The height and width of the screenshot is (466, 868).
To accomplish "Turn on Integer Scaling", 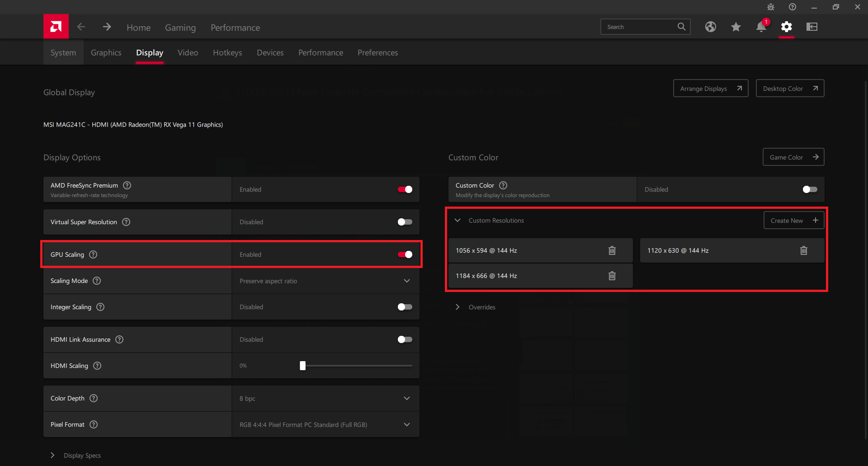I will click(x=405, y=307).
